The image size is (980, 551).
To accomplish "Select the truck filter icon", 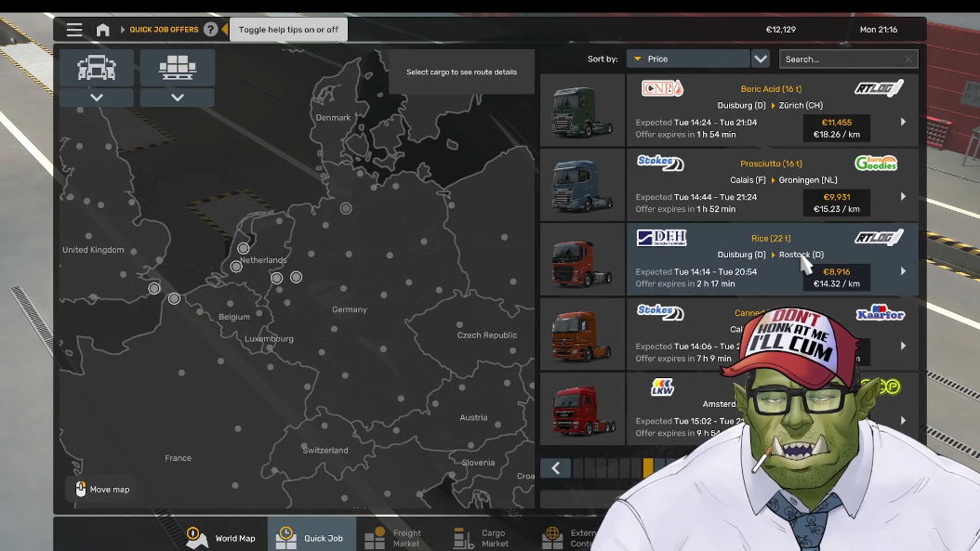I will [97, 68].
